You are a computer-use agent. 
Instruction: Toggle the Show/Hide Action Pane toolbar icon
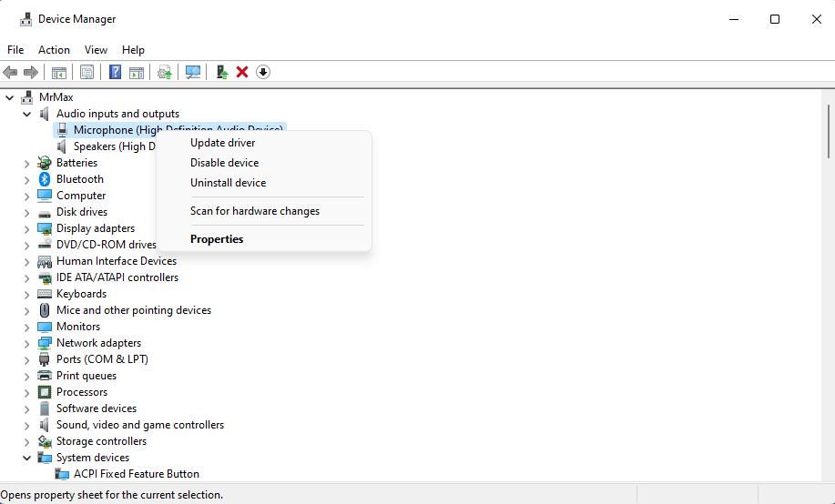click(137, 72)
